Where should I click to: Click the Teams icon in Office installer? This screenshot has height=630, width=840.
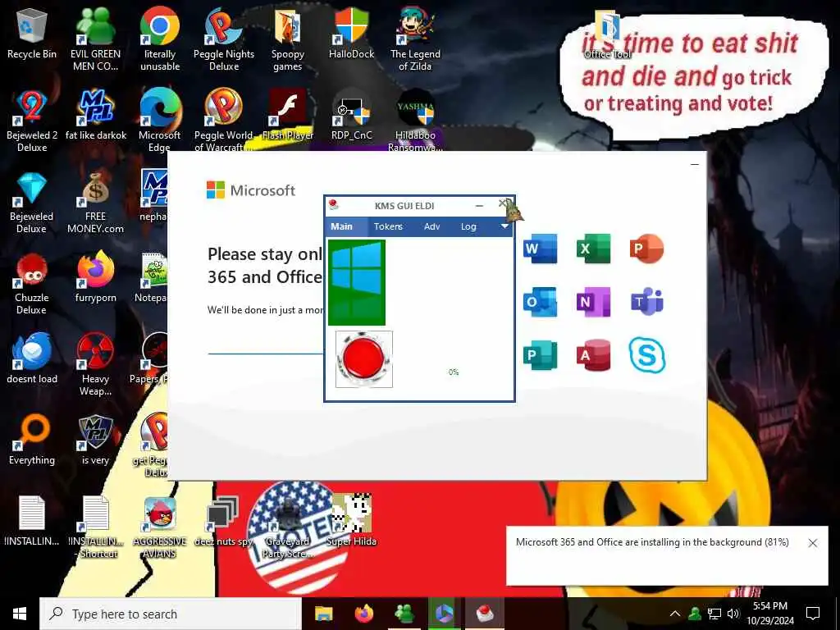[x=647, y=302]
